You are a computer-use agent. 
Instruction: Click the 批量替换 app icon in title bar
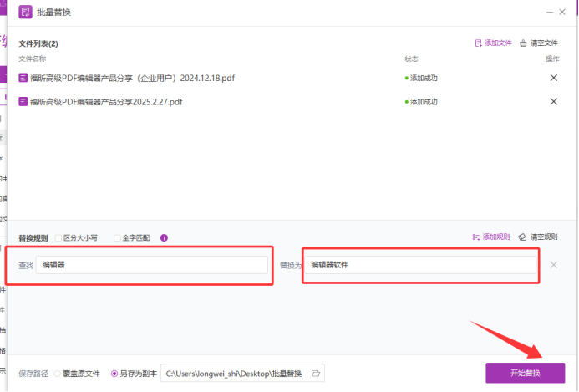click(x=25, y=12)
